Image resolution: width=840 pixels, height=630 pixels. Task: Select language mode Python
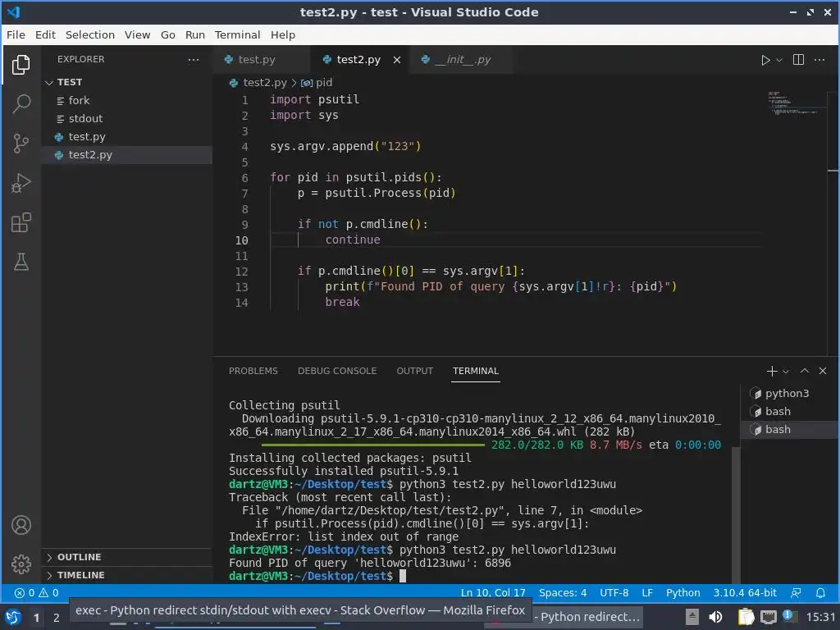point(683,592)
